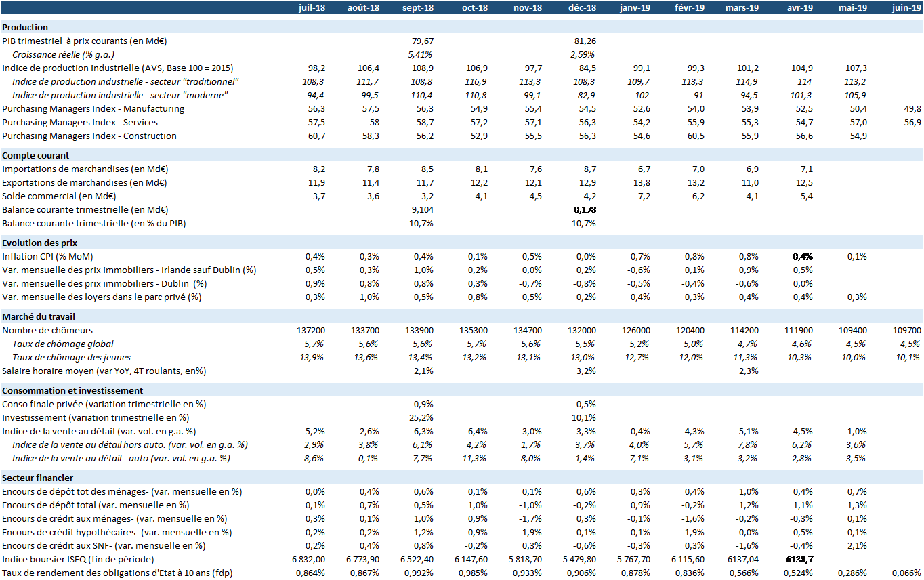Click the 60,7 Construction PMI value
924x580 pixels.
tap(316, 136)
